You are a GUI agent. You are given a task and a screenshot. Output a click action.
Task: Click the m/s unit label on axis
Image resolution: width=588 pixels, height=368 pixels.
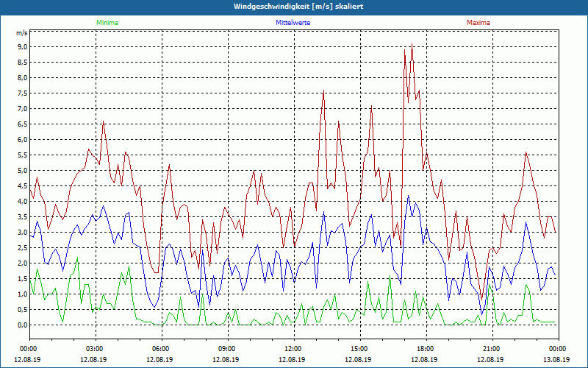22,33
